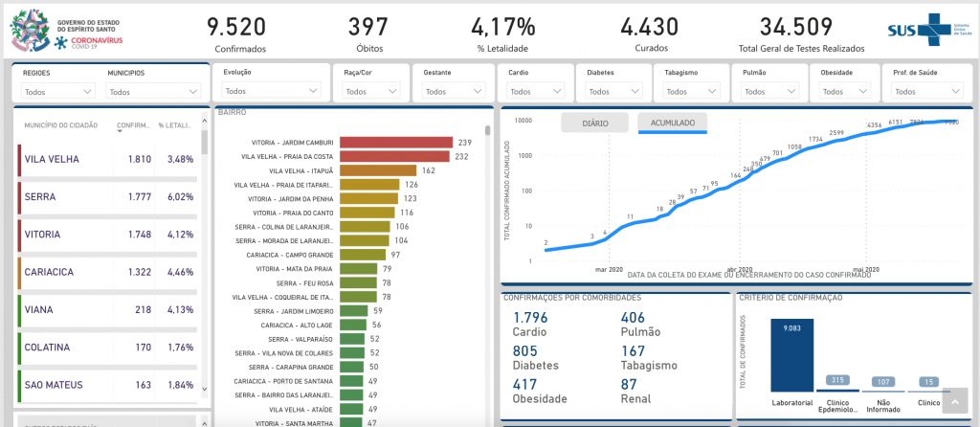The height and width of the screenshot is (427, 980).
Task: Open the Evolução dropdown filter
Action: coord(271,91)
